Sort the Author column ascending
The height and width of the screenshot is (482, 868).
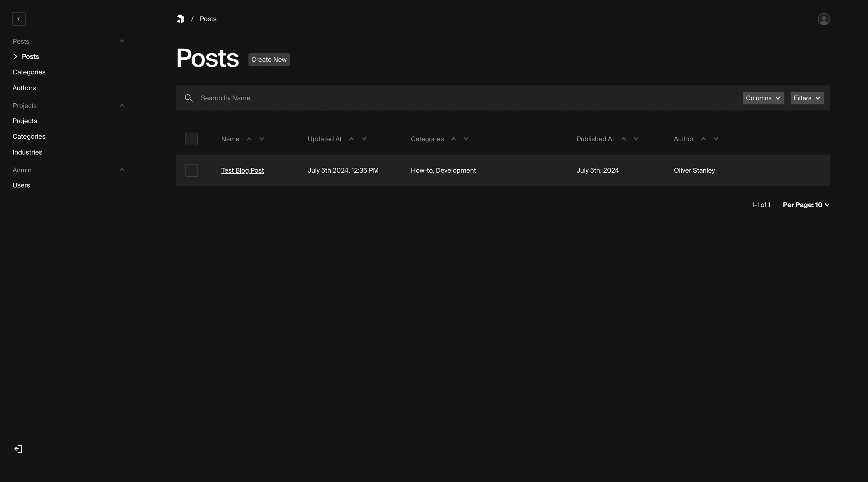click(704, 139)
